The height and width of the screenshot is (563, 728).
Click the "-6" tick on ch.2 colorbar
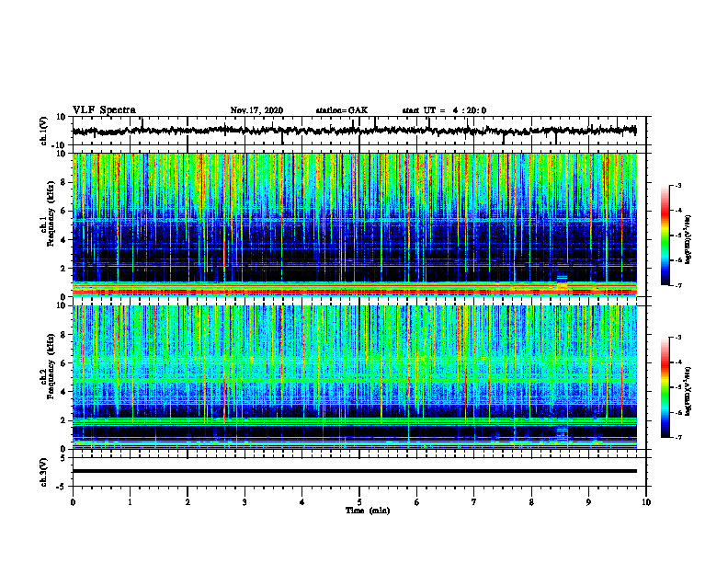click(x=677, y=412)
